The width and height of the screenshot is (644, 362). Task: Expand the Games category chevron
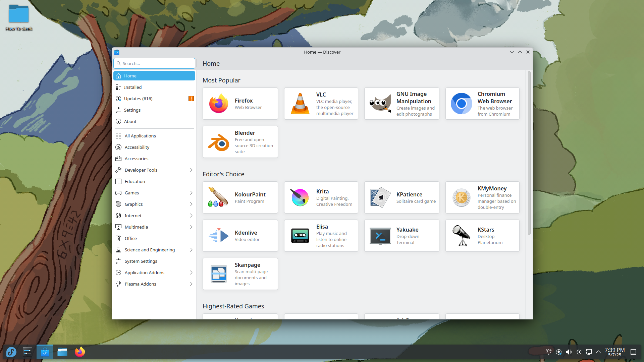pos(191,193)
